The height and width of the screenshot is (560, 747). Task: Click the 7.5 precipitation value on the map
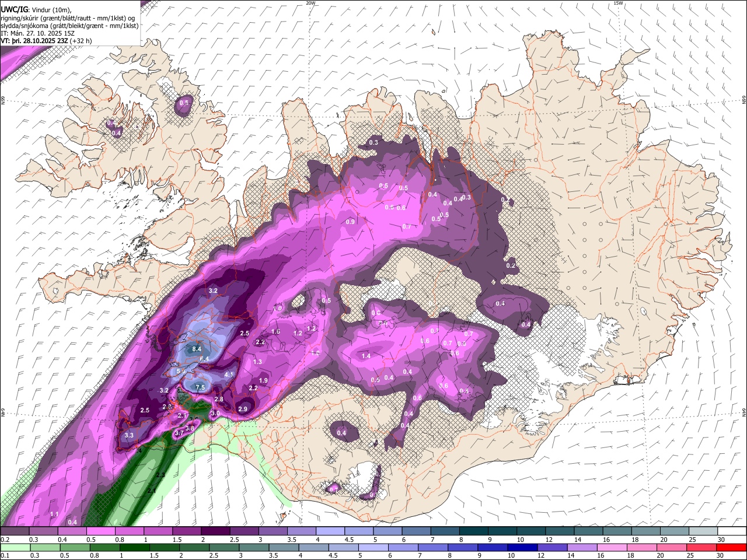coord(200,387)
